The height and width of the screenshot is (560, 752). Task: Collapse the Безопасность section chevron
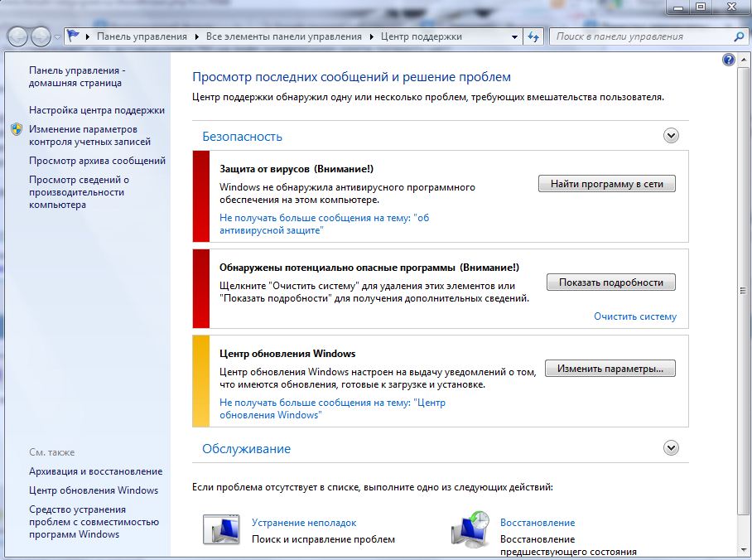pyautogui.click(x=671, y=136)
